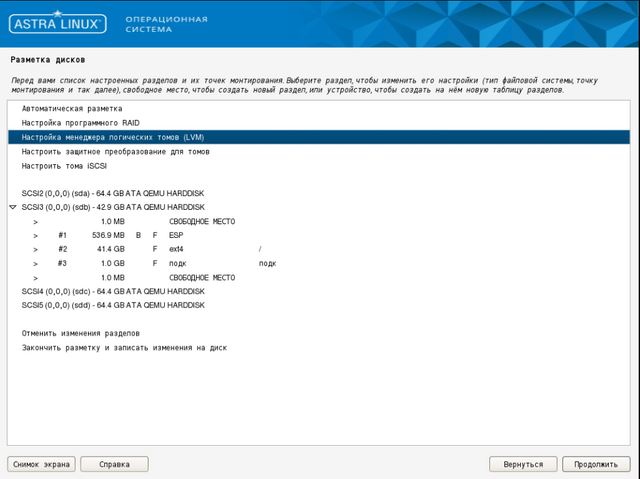The height and width of the screenshot is (479, 640).
Task: Select SCSI5 (sdd) 64.4 GB disk
Action: pyautogui.click(x=112, y=305)
